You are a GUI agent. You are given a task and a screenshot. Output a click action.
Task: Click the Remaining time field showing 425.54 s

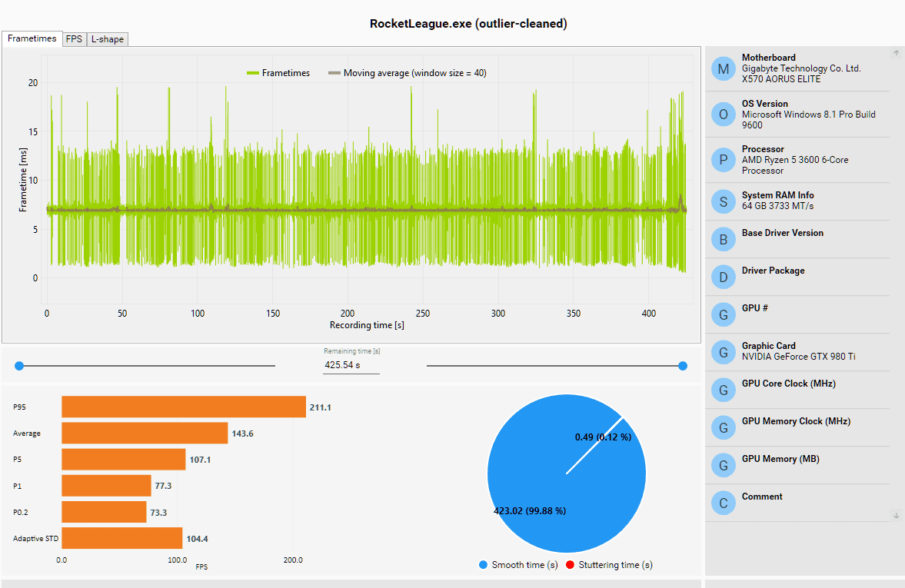click(x=351, y=365)
